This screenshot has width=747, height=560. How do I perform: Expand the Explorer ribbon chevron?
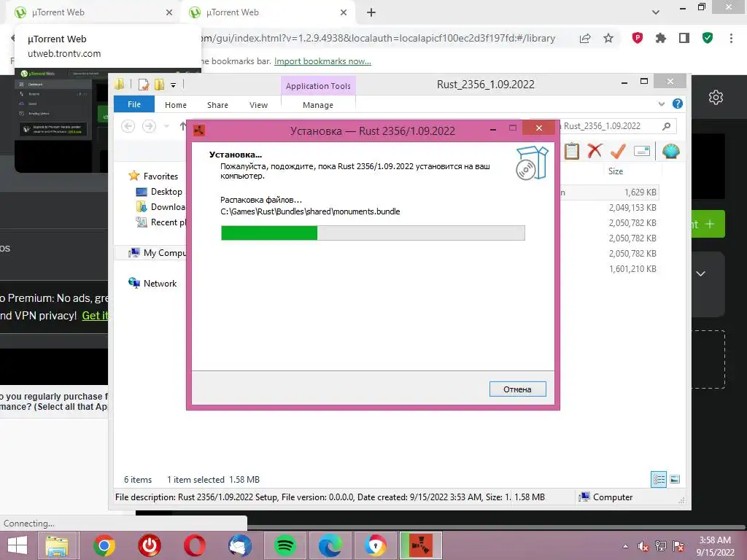tap(662, 104)
